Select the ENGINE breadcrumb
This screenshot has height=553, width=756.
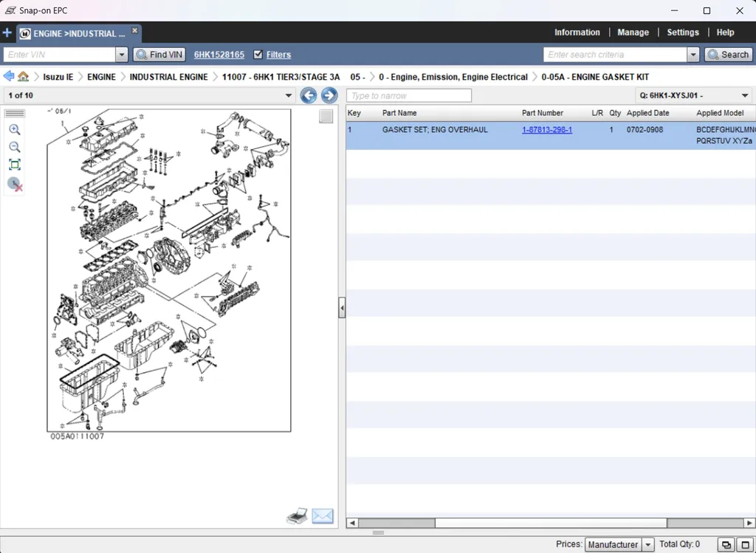101,77
